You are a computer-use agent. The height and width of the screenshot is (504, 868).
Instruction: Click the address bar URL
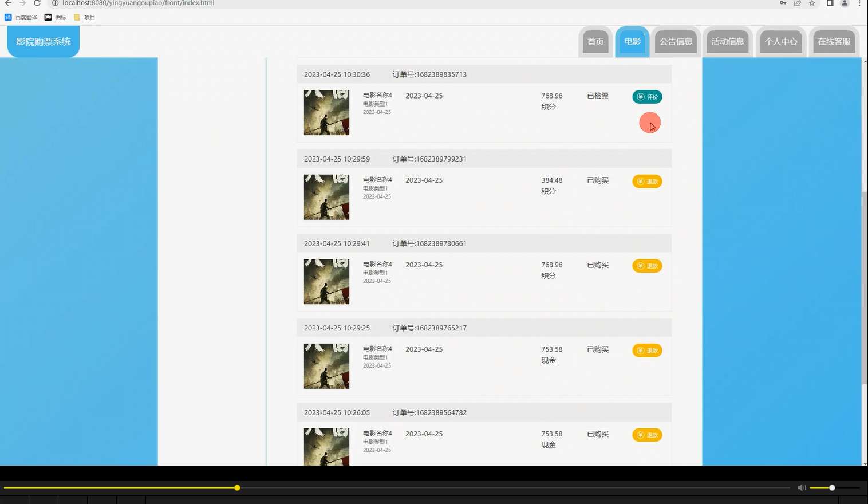pyautogui.click(x=138, y=3)
